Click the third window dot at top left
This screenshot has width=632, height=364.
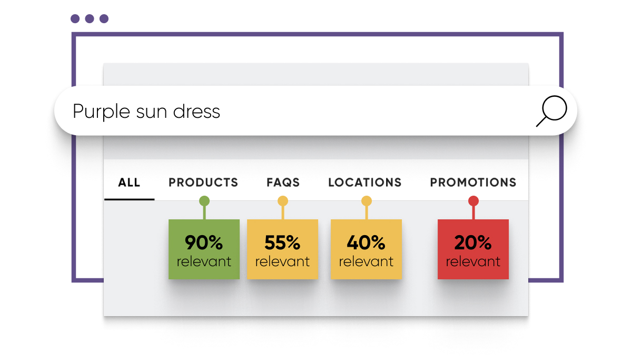click(104, 19)
